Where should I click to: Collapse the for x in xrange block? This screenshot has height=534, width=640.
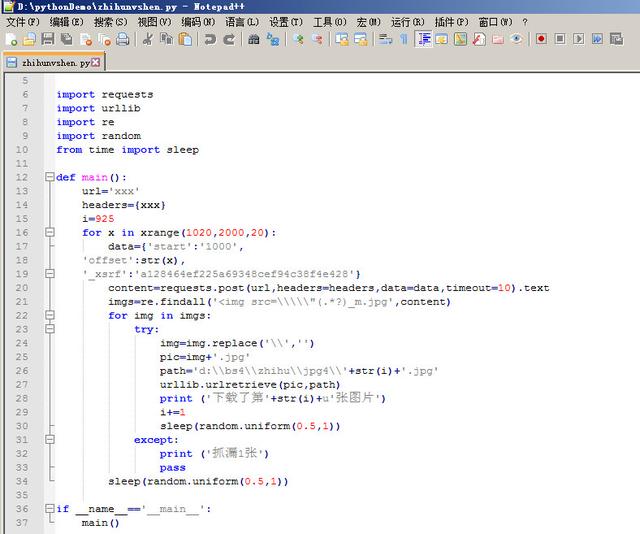48,232
